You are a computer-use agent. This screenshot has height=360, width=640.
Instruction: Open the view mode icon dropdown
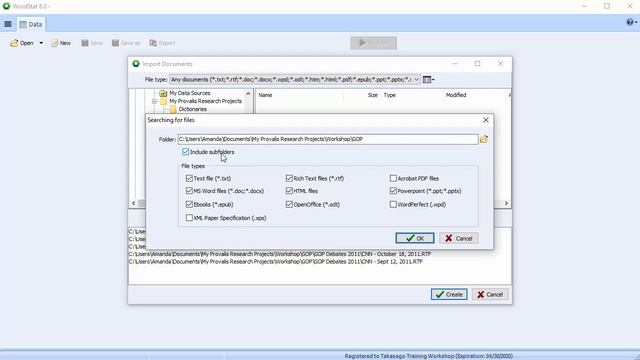tap(428, 80)
